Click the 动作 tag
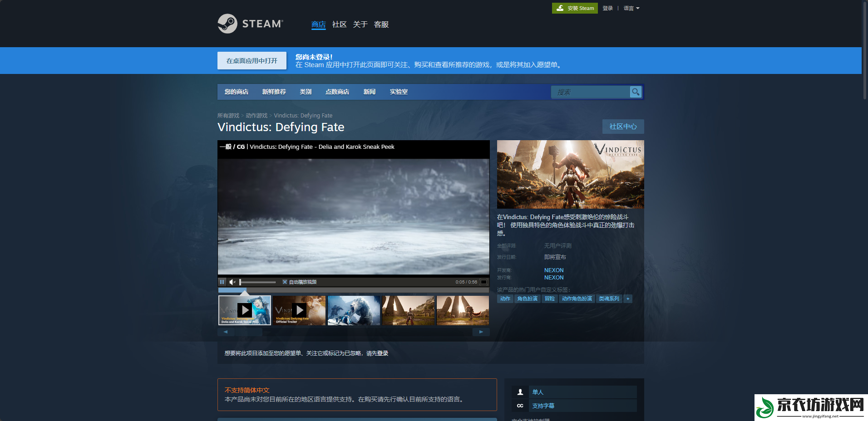The width and height of the screenshot is (868, 421). point(505,299)
